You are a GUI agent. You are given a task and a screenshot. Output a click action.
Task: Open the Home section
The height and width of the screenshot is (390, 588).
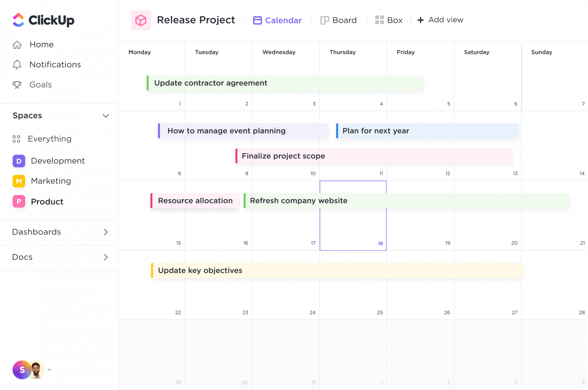(x=41, y=44)
